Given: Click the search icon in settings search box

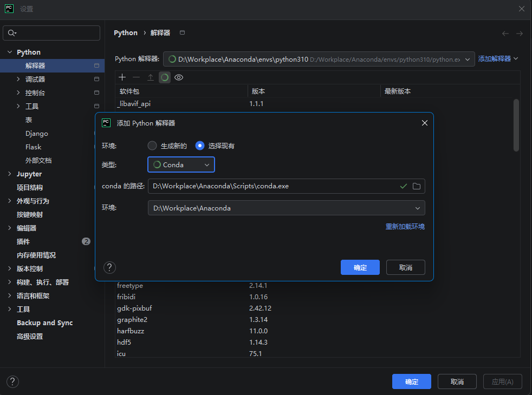Looking at the screenshot, I should [12, 33].
